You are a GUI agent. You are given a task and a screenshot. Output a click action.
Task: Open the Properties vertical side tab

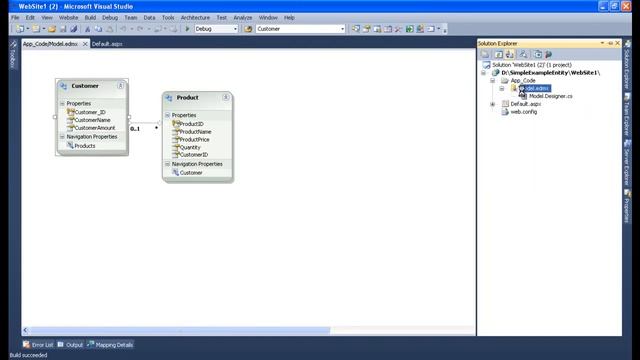tap(627, 206)
